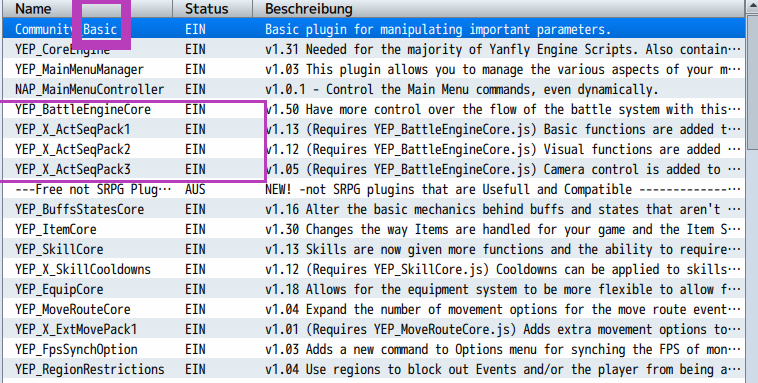758x383 pixels.
Task: Click the EIN status for YEP_ItemCore
Action: (x=195, y=229)
